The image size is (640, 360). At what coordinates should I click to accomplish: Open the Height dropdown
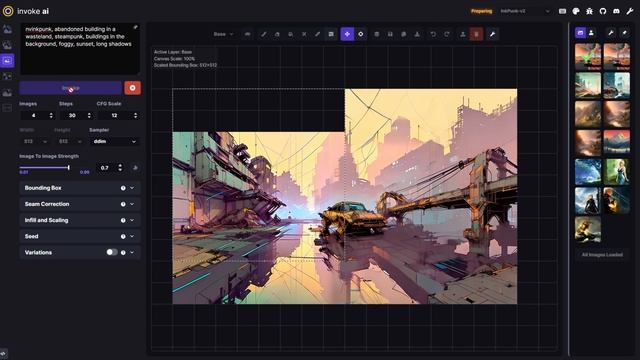[69, 142]
